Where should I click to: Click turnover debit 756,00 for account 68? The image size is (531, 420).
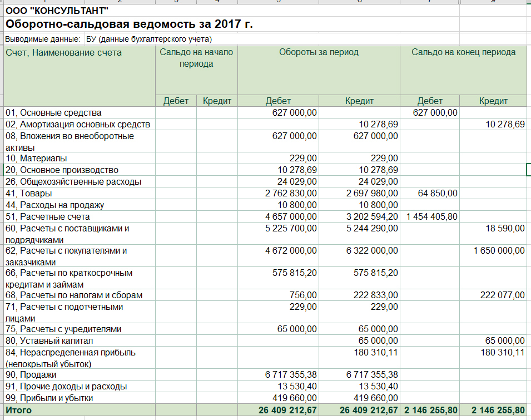point(303,295)
